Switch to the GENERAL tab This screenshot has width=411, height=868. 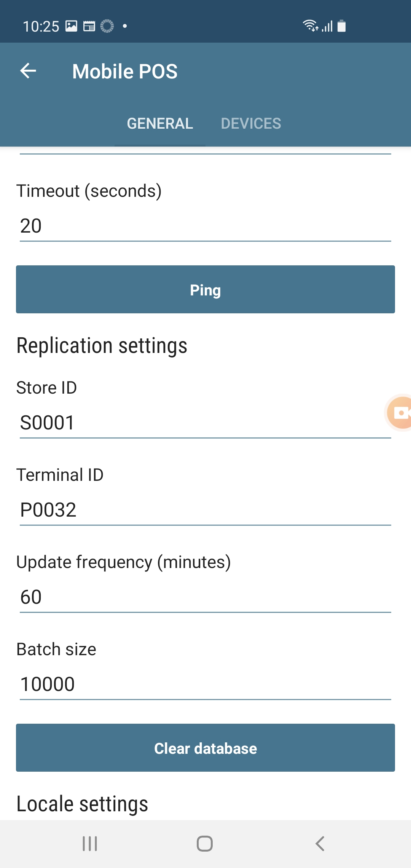pyautogui.click(x=160, y=123)
